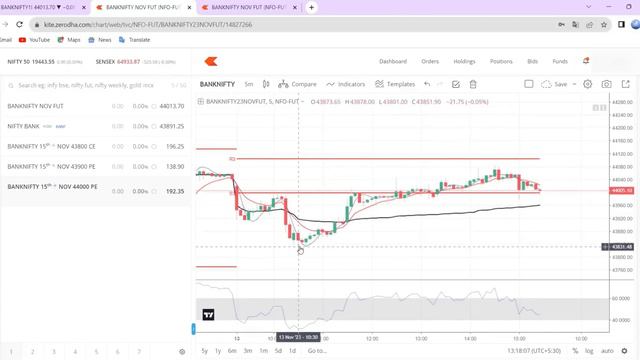
Task: Toggle the chart checkbox tool icon
Action: point(456,84)
